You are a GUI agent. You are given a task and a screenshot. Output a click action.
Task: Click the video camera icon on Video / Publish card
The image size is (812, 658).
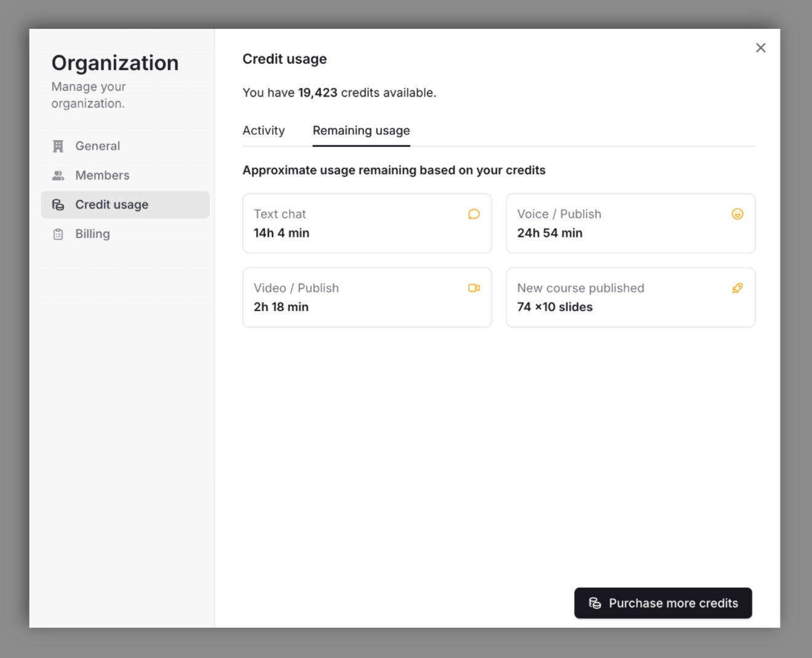pyautogui.click(x=474, y=288)
